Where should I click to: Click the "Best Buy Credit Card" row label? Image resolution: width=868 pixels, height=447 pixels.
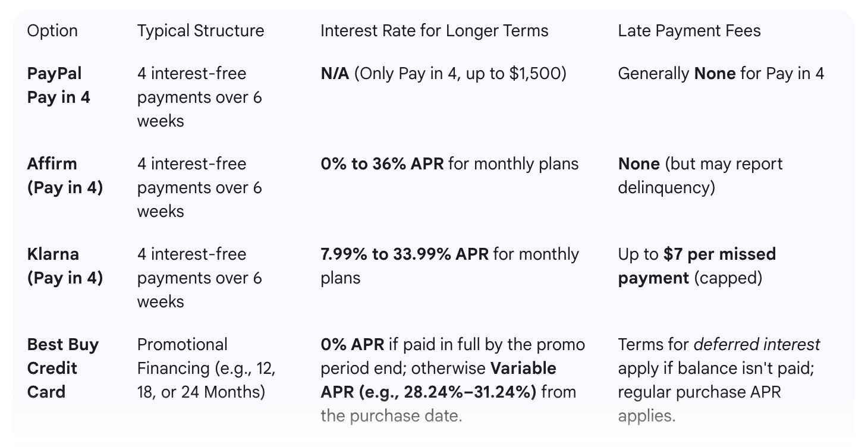63,369
